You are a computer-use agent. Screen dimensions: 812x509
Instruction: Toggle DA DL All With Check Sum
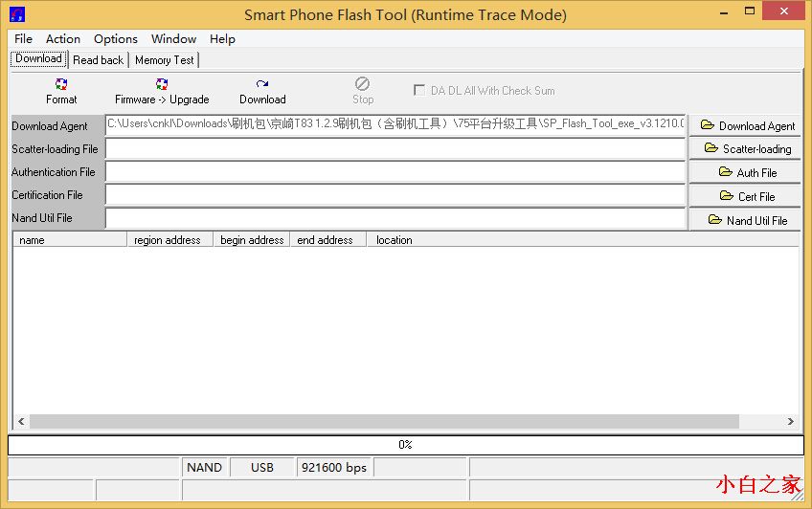[x=419, y=91]
